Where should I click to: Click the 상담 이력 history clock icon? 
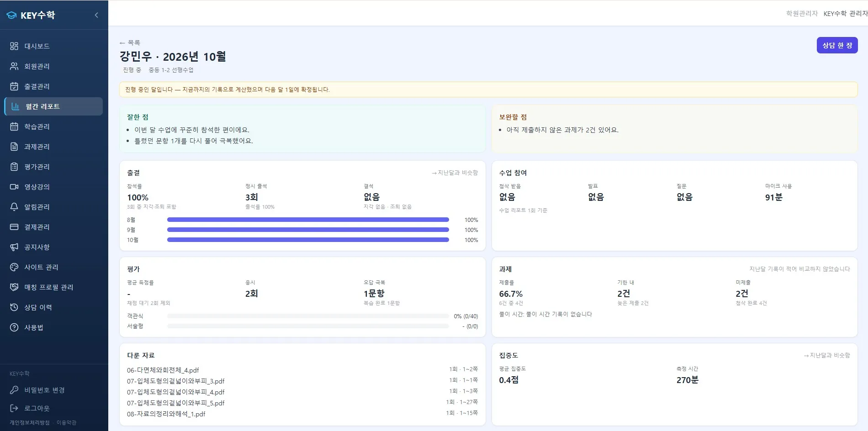14,307
